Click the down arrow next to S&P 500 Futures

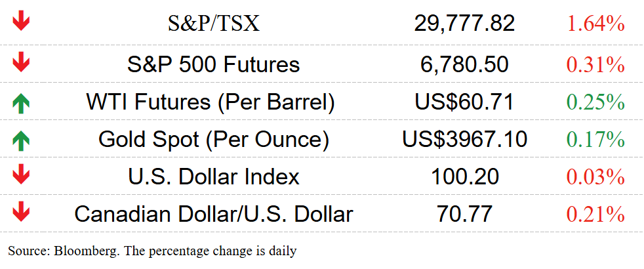pyautogui.click(x=21, y=63)
